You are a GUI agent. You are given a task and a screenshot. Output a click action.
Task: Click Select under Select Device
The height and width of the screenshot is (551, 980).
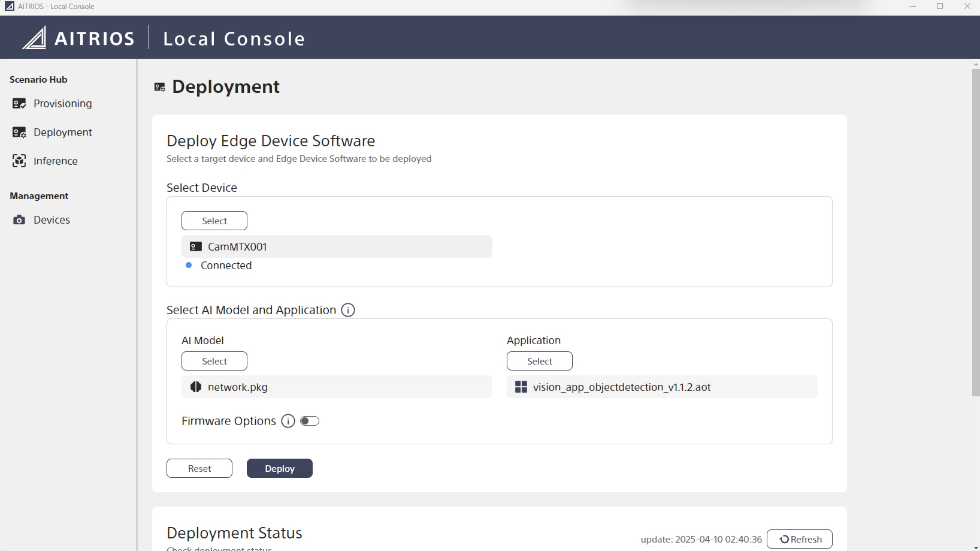214,221
